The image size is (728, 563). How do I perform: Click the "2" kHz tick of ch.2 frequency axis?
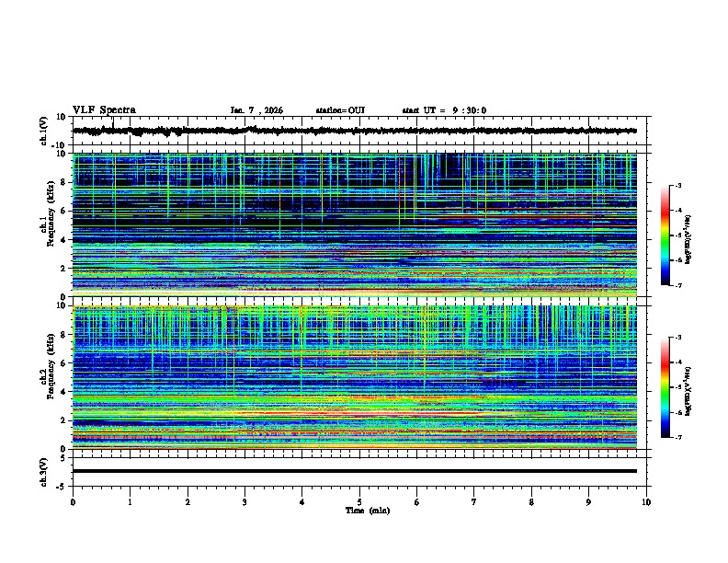pyautogui.click(x=64, y=420)
